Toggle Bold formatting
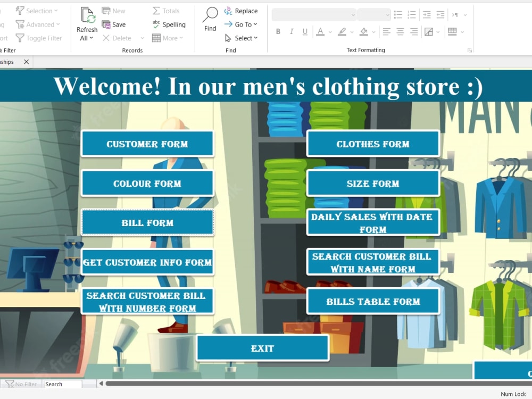Viewport: 532px width, 399px height. click(x=278, y=31)
